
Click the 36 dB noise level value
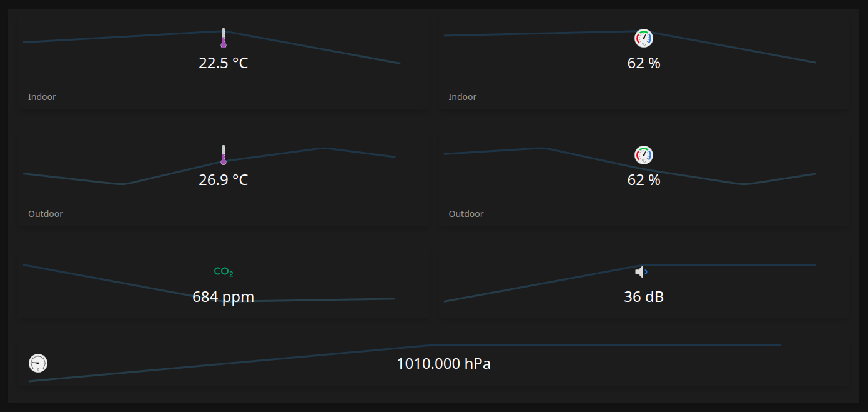coord(644,297)
